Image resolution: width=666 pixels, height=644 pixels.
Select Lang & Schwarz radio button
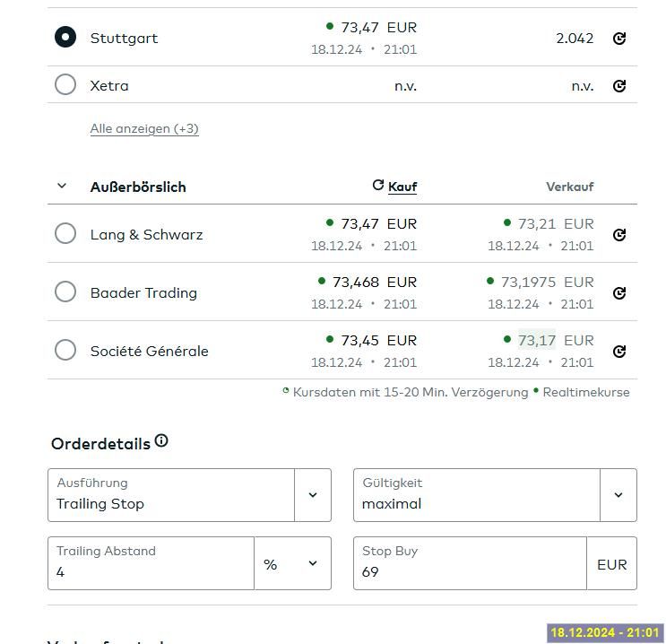(65, 234)
